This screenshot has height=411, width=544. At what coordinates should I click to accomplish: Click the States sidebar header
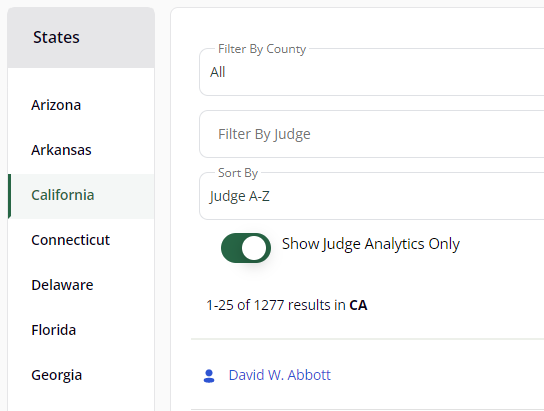pyautogui.click(x=81, y=37)
